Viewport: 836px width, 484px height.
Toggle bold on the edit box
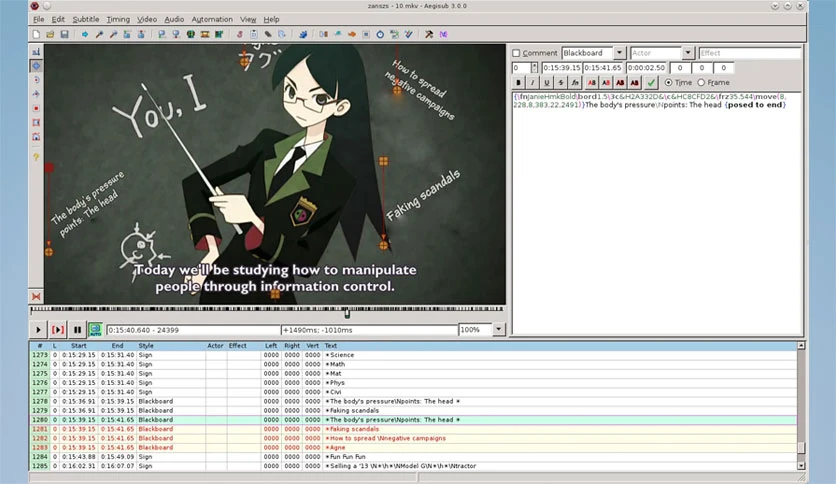tap(518, 83)
